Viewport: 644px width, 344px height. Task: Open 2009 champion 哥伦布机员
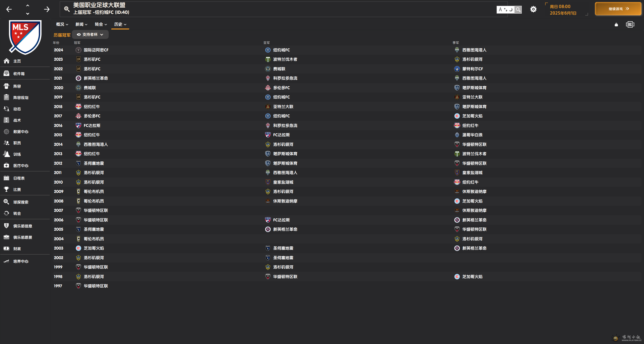coord(94,192)
